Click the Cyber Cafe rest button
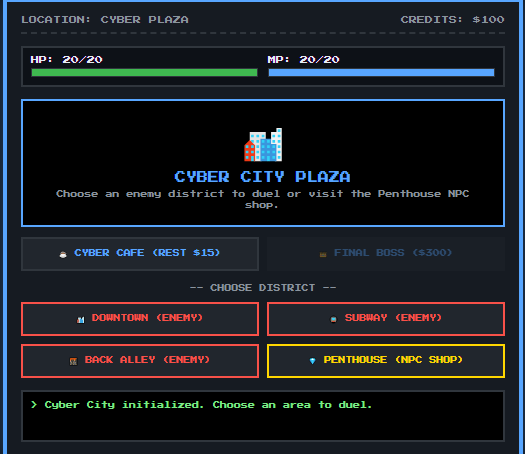 tap(140, 254)
